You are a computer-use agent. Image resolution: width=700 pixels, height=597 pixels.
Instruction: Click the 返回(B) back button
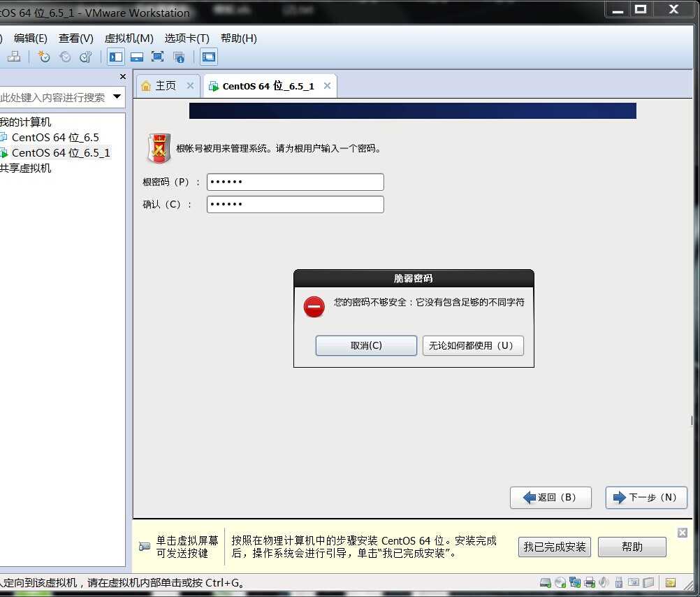click(x=550, y=497)
